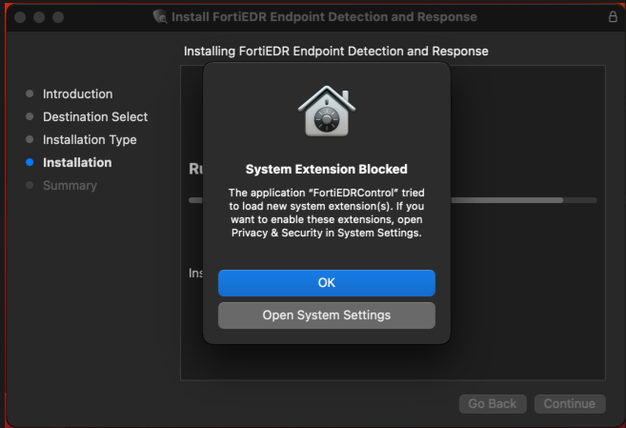Click the lock icon in the title bar
This screenshot has height=428, width=626.
(x=612, y=17)
